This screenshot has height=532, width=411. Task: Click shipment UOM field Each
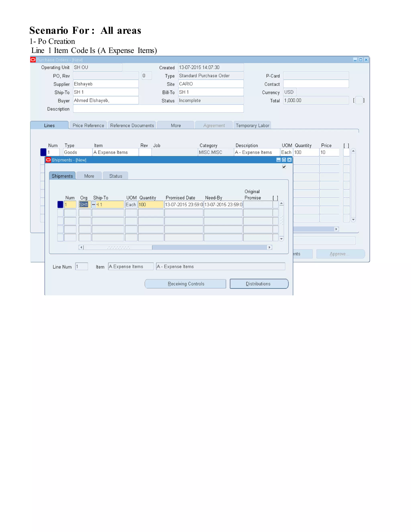131,205
